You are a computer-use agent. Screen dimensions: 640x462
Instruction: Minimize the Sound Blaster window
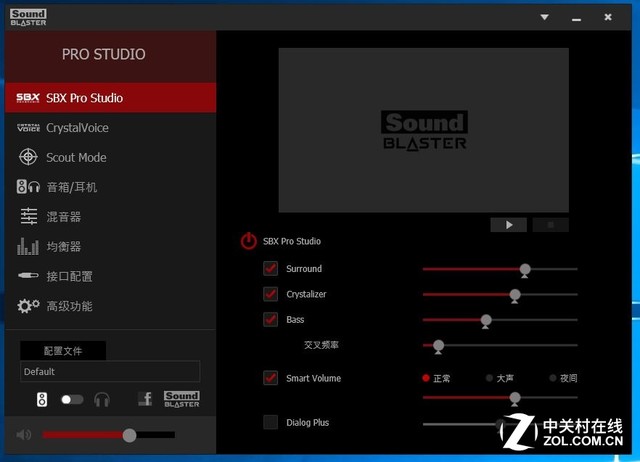576,18
